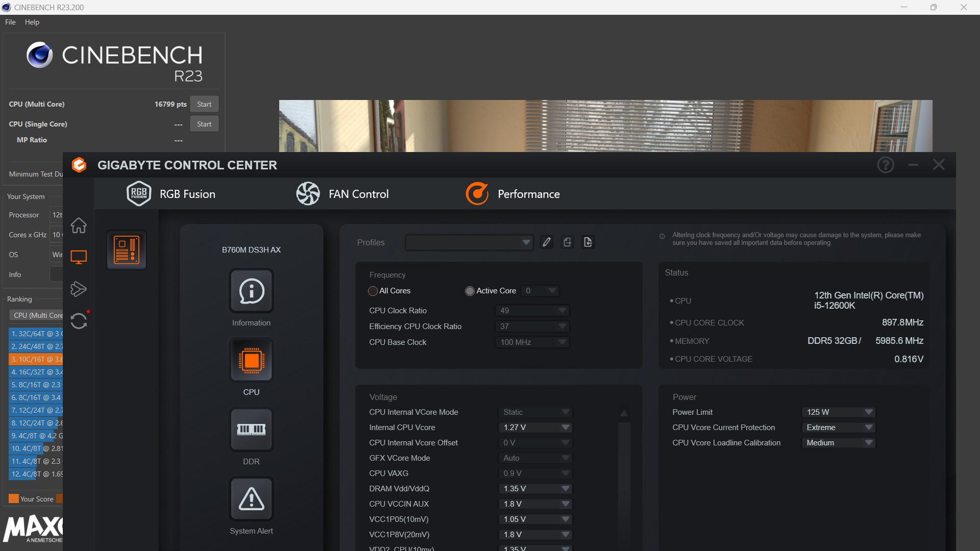Open CPU Vcore Current Protection dropdown
Screen dimensions: 980x551
pyautogui.click(x=839, y=428)
